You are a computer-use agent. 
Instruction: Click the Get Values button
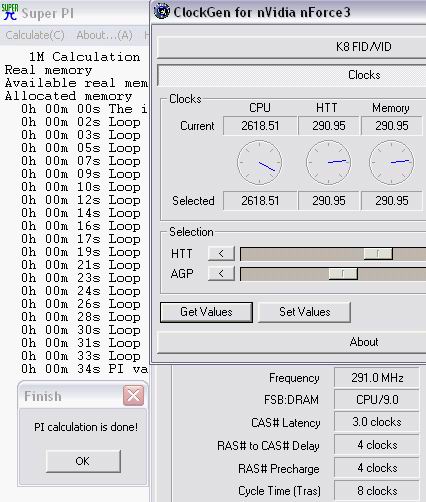206,312
